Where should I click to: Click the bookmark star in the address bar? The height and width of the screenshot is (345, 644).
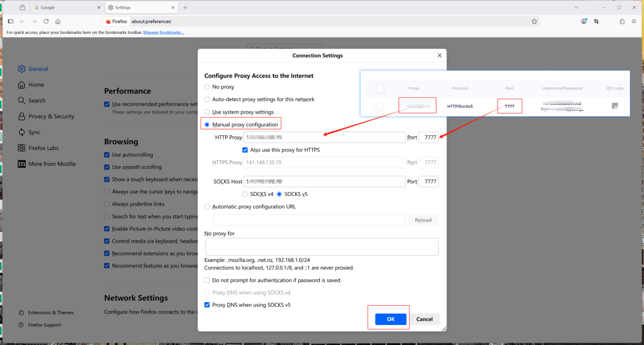(534, 21)
